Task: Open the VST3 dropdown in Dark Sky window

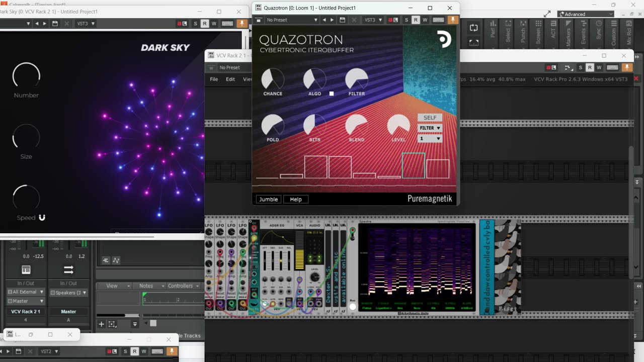Action: coord(86,24)
